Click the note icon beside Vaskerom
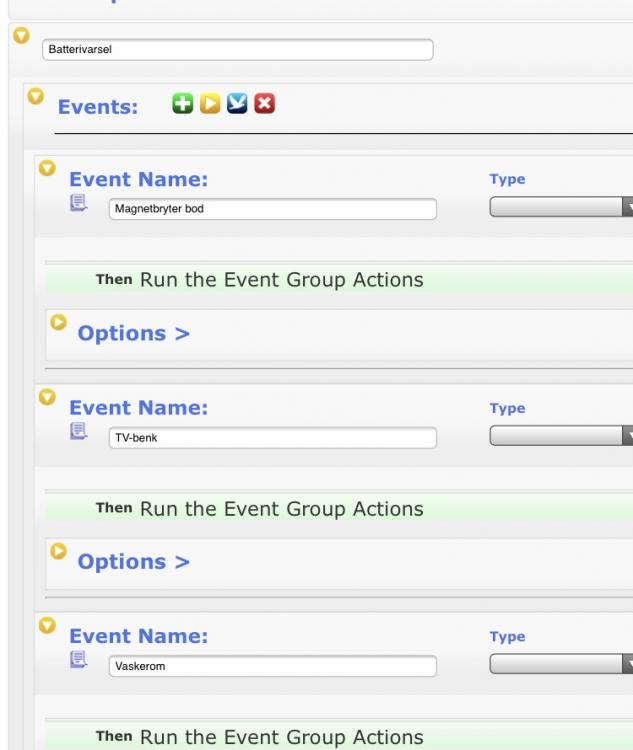Screen dimensions: 633x750 pyautogui.click(x=78, y=662)
